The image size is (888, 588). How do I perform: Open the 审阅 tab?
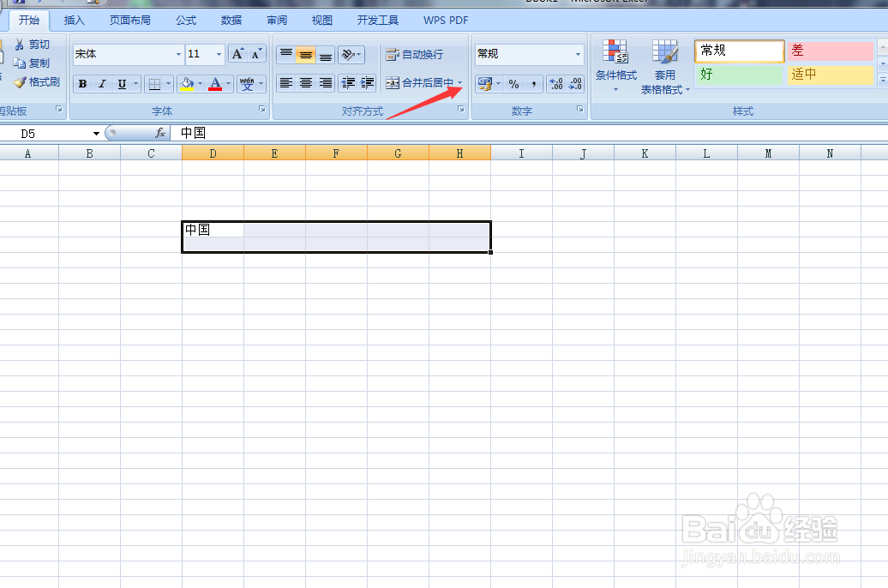pos(277,21)
